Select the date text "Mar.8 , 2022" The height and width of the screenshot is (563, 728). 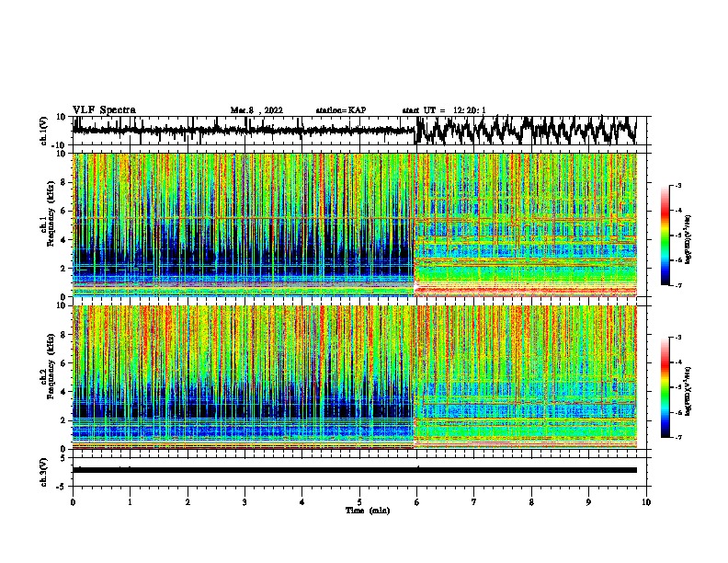(x=256, y=110)
